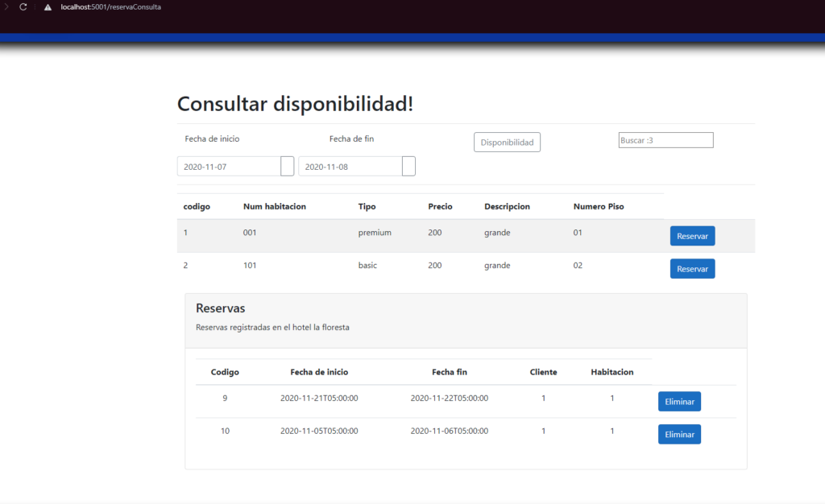The height and width of the screenshot is (504, 825).
Task: Select the Cliente column header
Action: (543, 372)
